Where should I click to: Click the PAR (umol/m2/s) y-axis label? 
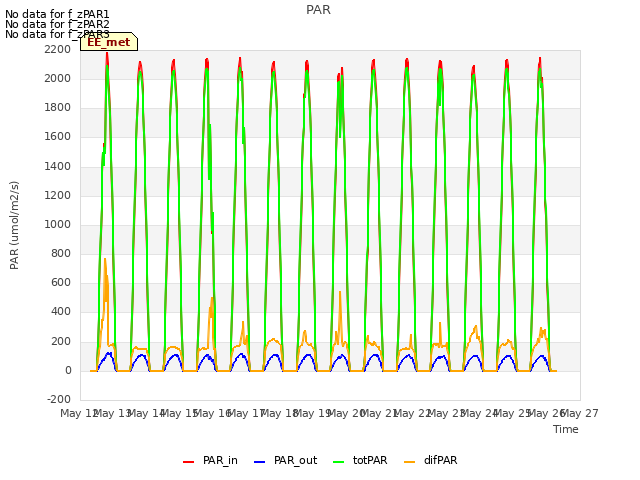tap(14, 225)
